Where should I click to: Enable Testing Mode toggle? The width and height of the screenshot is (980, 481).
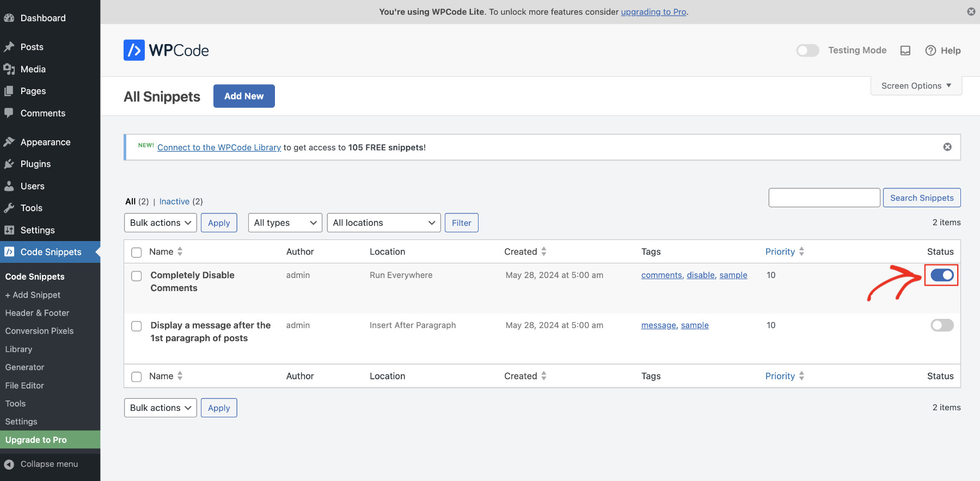(x=807, y=51)
